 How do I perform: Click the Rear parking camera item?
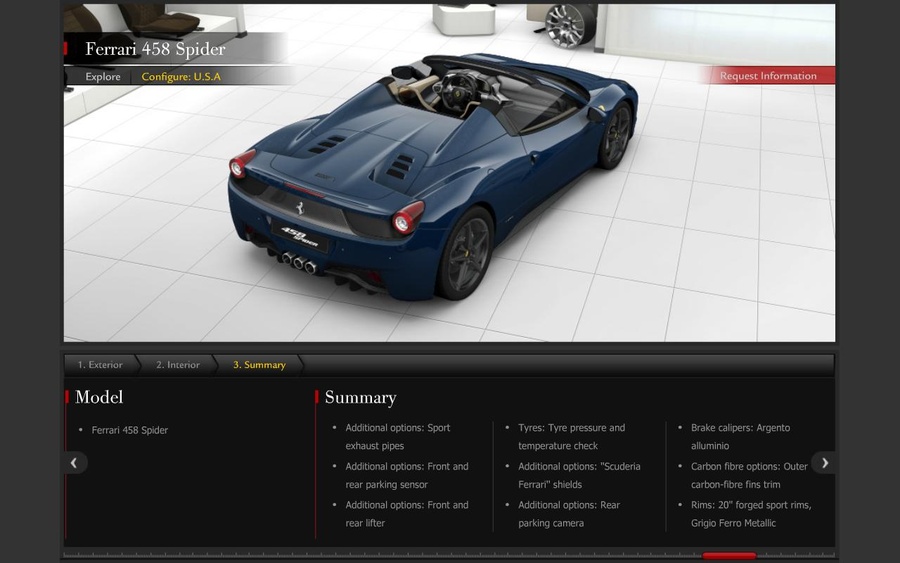(x=568, y=514)
